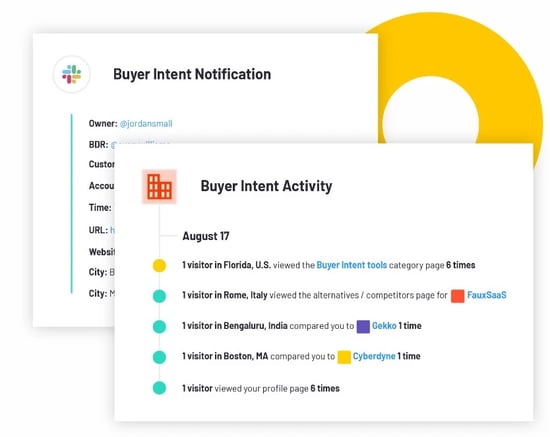Click the purple Gekko logo square
This screenshot has height=437, width=550.
363,327
